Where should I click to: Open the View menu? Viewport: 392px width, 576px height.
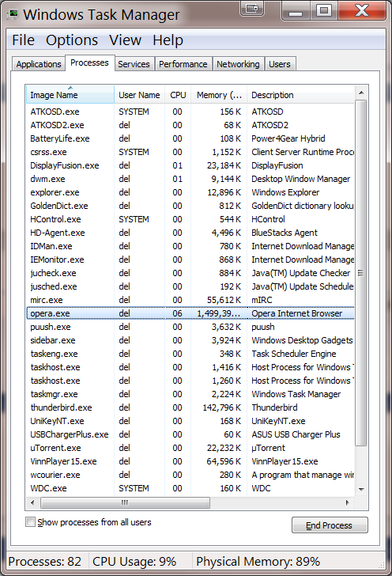point(125,40)
